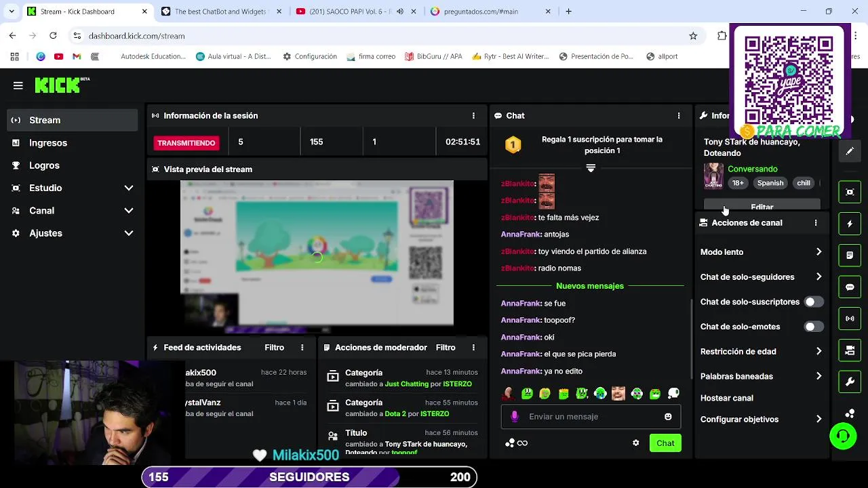Click the purple microphone icon in chat input

515,417
